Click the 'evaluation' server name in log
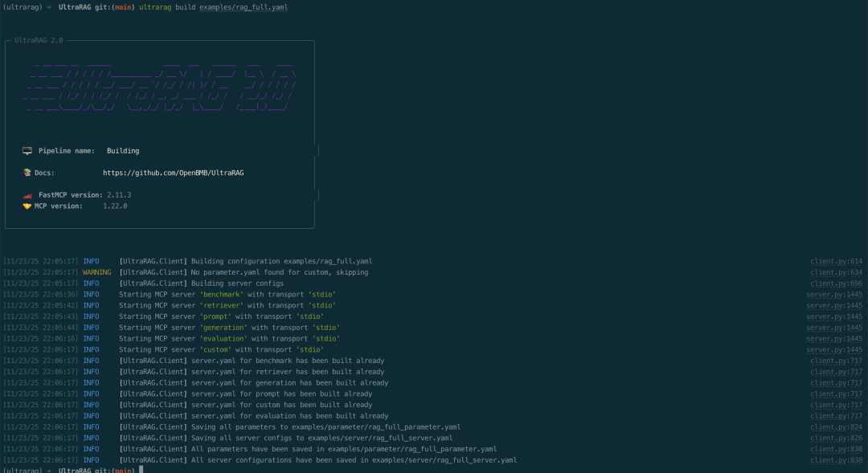This screenshot has height=473, width=868. [x=223, y=339]
